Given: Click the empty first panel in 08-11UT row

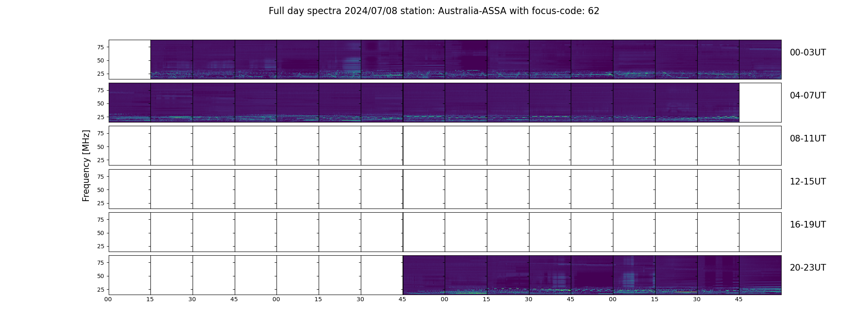Looking at the screenshot, I should (x=130, y=146).
